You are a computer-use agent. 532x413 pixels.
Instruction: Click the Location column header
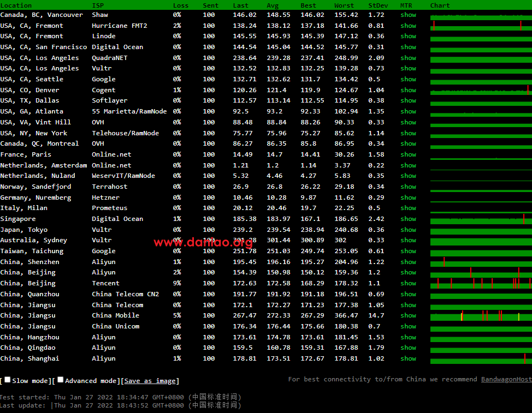coord(16,5)
